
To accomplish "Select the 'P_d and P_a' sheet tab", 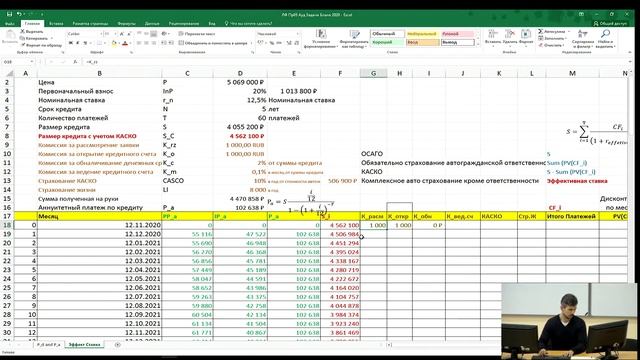I will click(x=49, y=345).
